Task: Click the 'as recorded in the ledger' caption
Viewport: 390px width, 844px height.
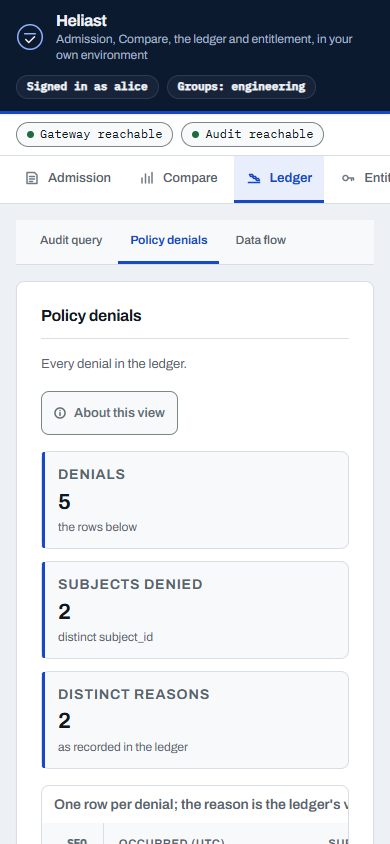Action: pos(123,747)
